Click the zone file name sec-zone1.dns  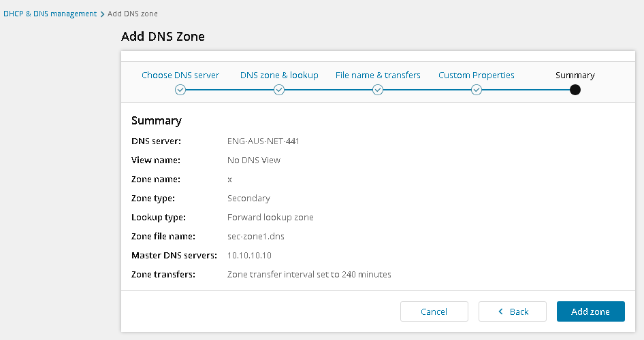257,237
